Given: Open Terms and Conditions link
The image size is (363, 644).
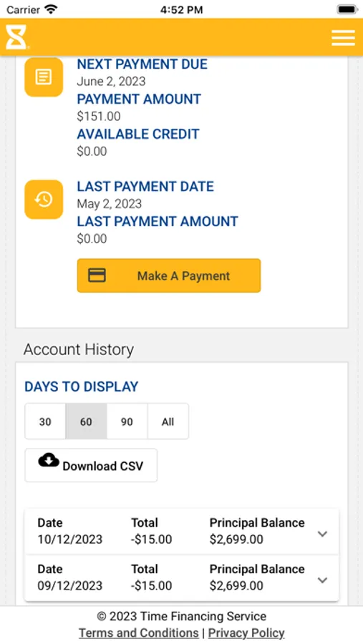Looking at the screenshot, I should pos(138,633).
